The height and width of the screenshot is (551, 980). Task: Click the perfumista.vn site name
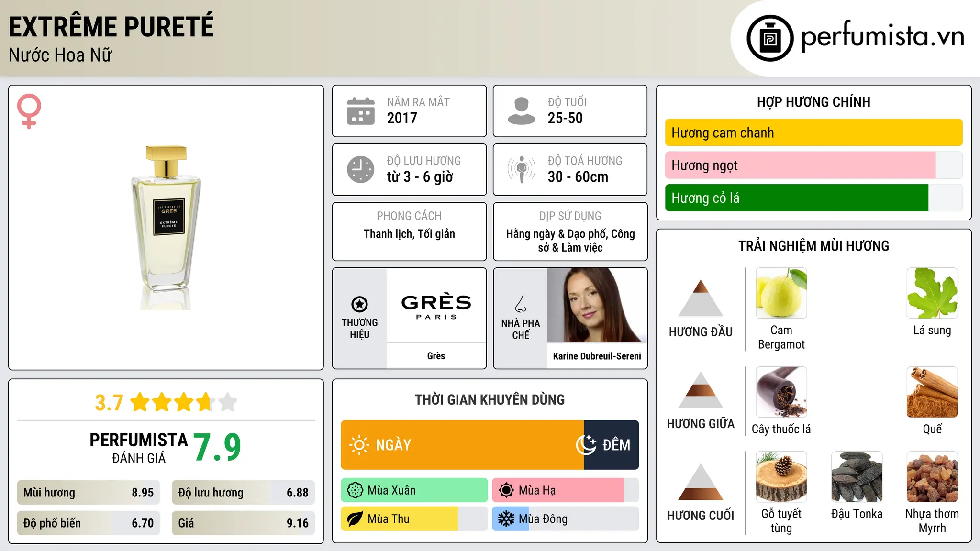click(882, 36)
